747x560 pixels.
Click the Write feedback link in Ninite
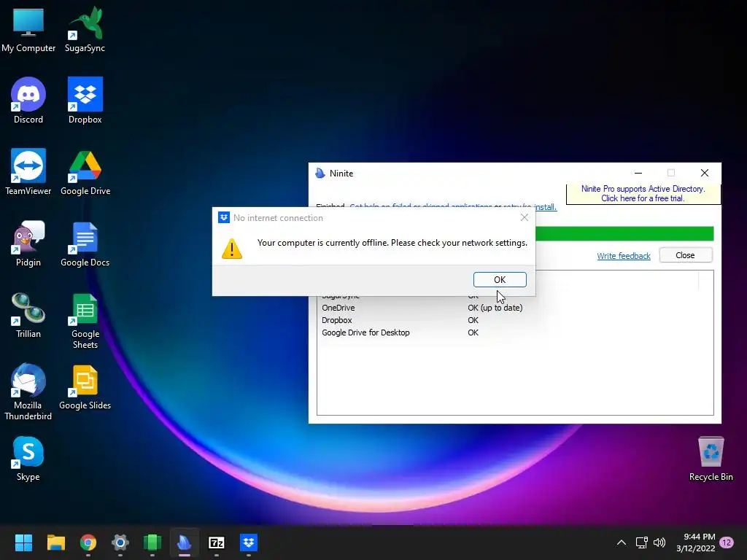point(624,256)
